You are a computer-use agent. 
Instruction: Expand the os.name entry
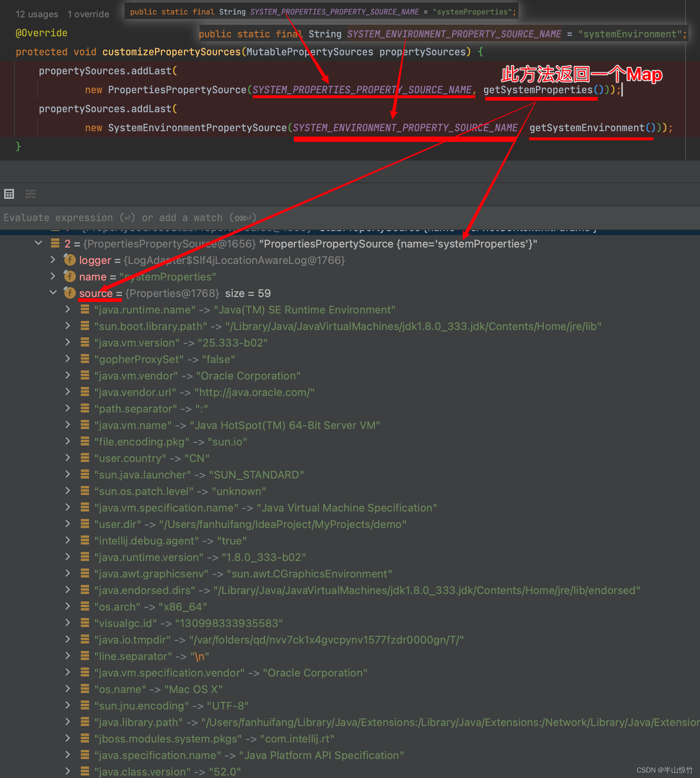pyautogui.click(x=68, y=689)
